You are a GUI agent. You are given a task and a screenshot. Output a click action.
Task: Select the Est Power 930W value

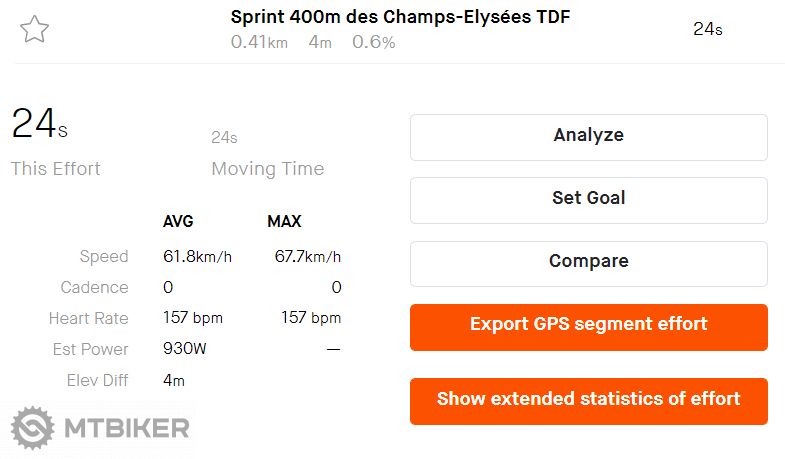point(184,349)
